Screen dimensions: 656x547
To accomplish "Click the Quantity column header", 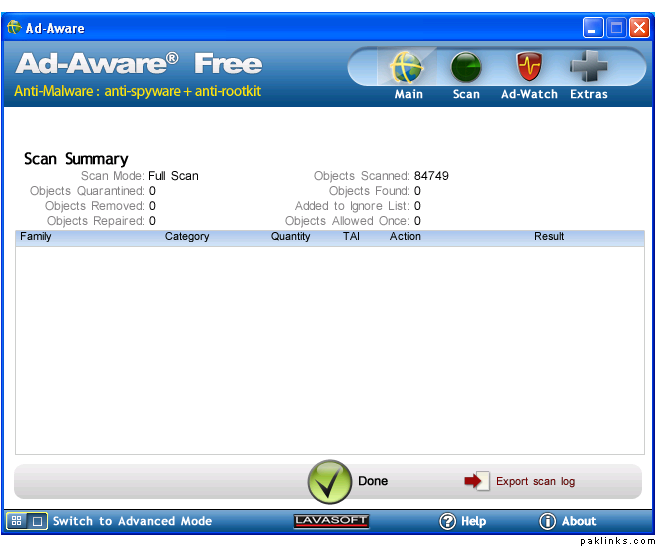I will click(x=291, y=237).
